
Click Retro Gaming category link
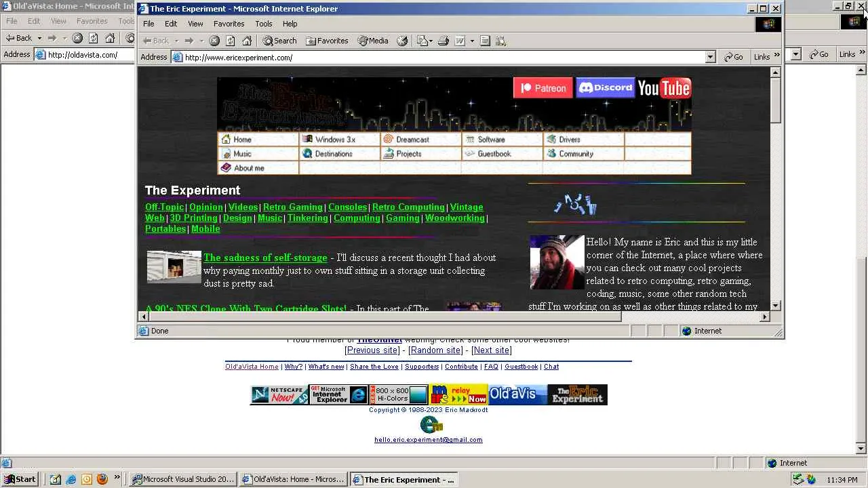point(293,207)
